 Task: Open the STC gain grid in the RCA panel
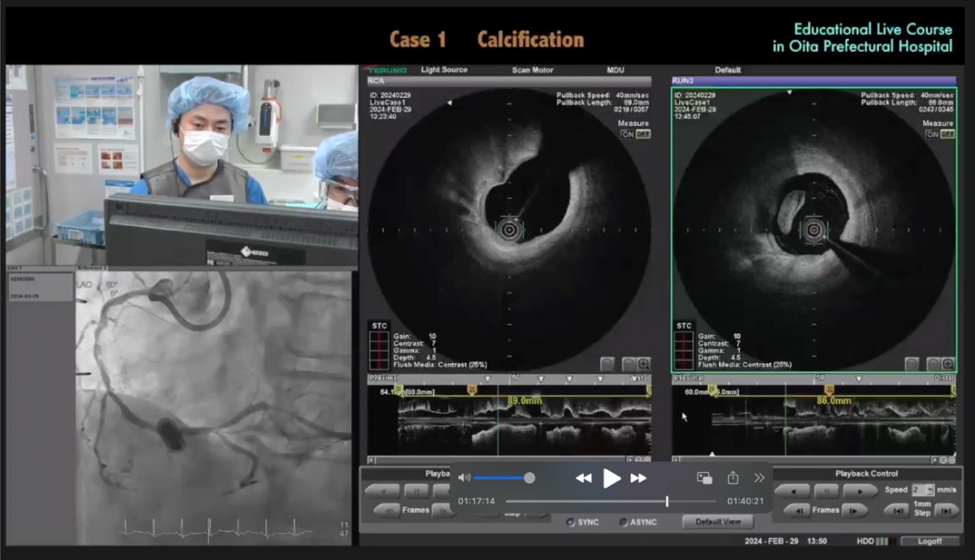[x=379, y=351]
